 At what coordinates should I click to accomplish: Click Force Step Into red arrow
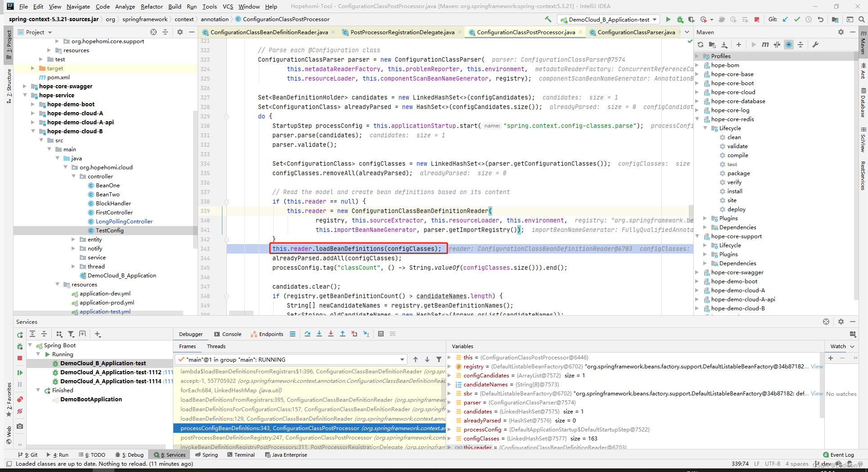tap(331, 334)
